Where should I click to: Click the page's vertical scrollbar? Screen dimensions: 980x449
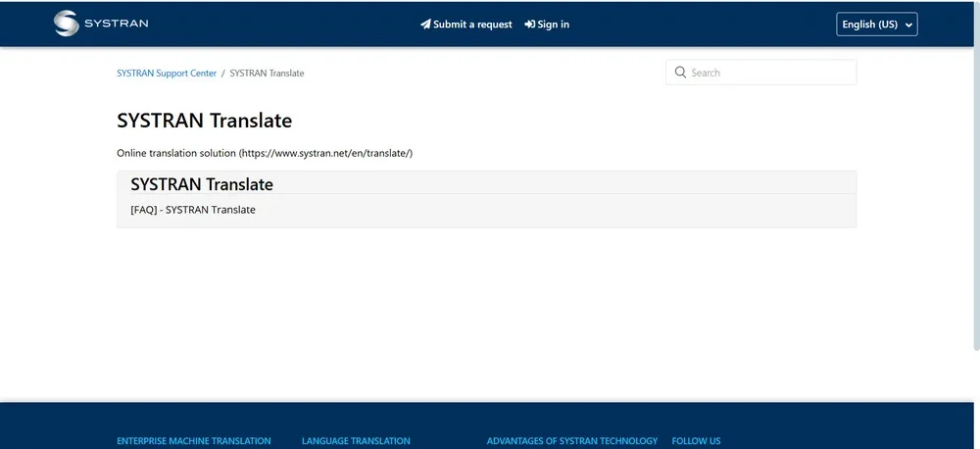click(977, 175)
